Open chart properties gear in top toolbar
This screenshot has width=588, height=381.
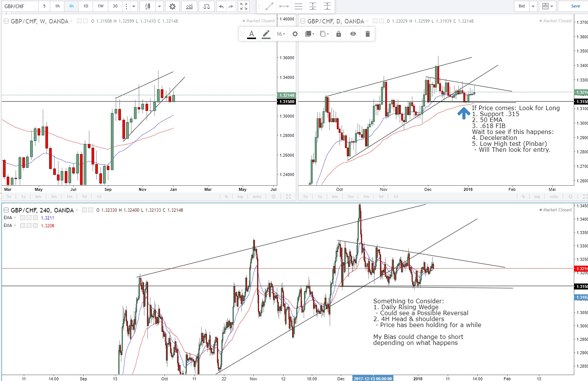pyautogui.click(x=172, y=6)
